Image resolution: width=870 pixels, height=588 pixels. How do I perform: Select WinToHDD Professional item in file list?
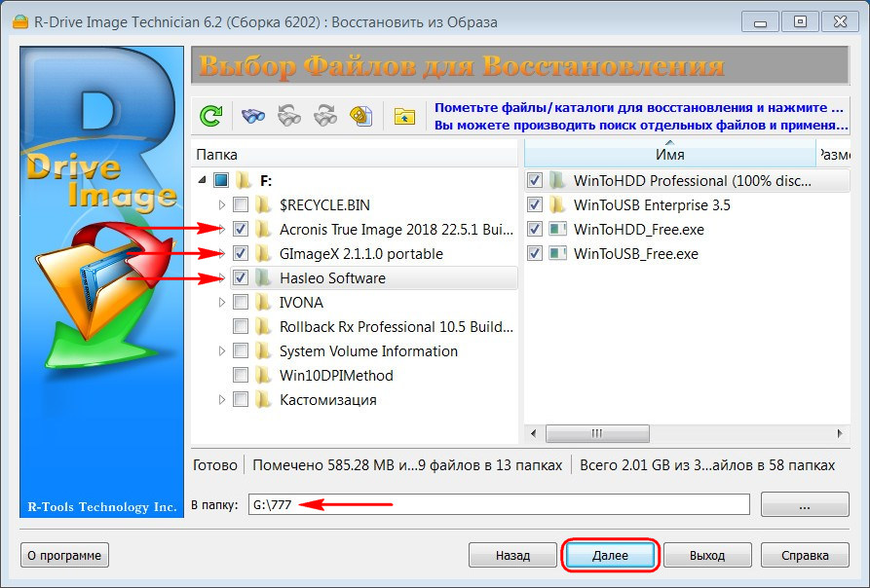tap(687, 180)
